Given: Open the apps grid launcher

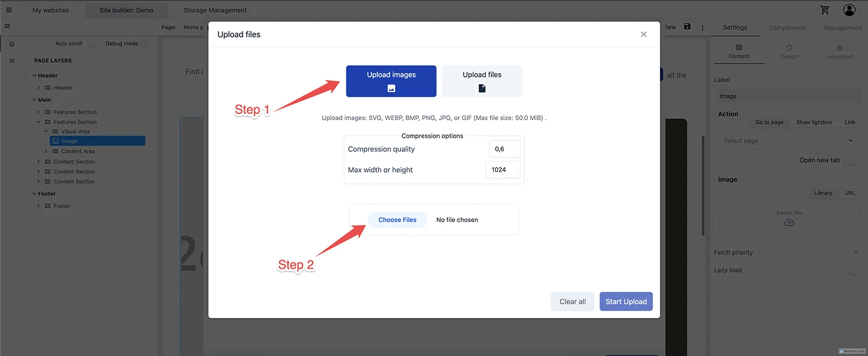Looking at the screenshot, I should pyautogui.click(x=9, y=10).
